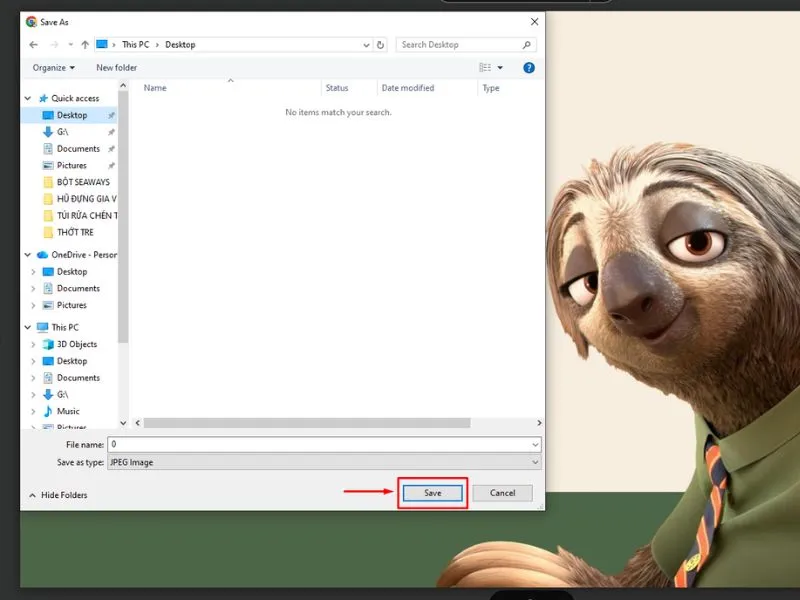Open the Organize dropdown menu

[52, 67]
